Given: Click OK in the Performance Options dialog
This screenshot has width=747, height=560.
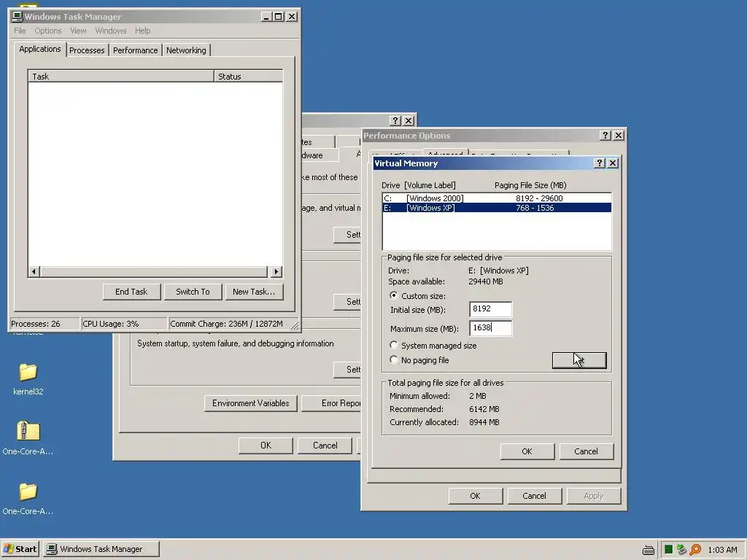Looking at the screenshot, I should 475,496.
